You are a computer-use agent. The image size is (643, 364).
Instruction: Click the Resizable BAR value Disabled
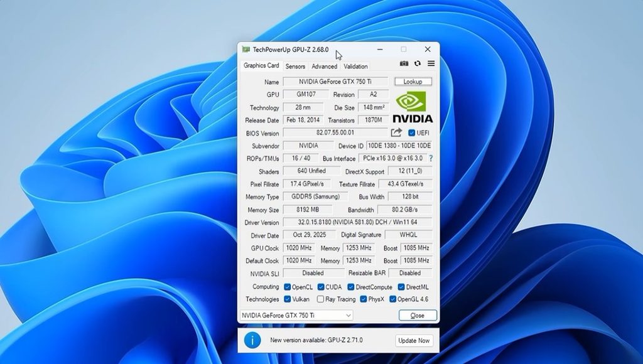click(x=410, y=273)
